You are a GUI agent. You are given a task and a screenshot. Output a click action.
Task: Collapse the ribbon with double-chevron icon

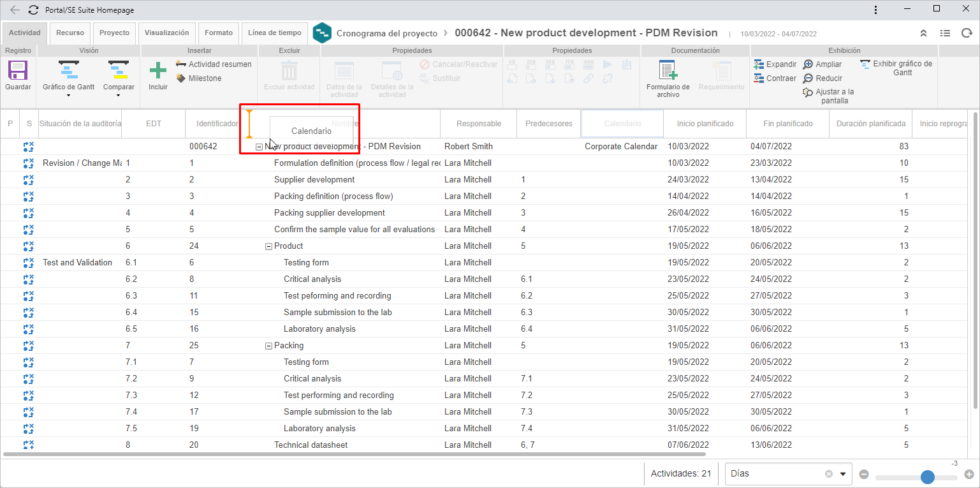923,33
